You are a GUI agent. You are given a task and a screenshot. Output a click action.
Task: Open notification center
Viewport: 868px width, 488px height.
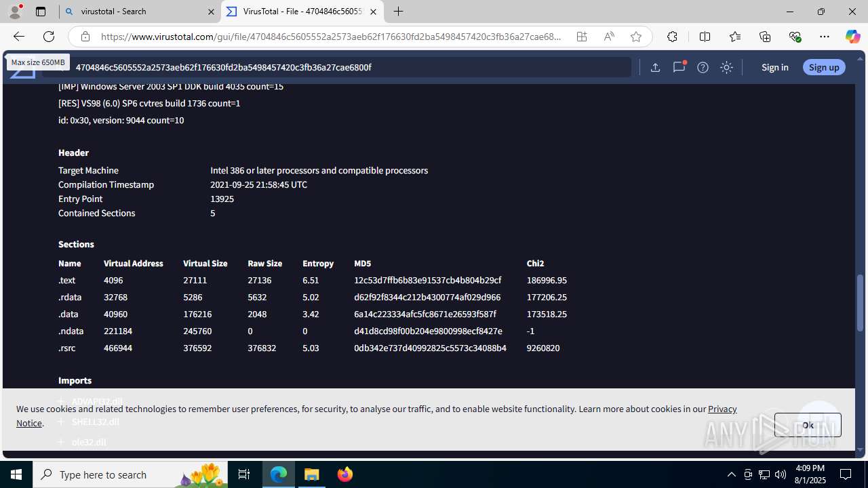pyautogui.click(x=846, y=474)
